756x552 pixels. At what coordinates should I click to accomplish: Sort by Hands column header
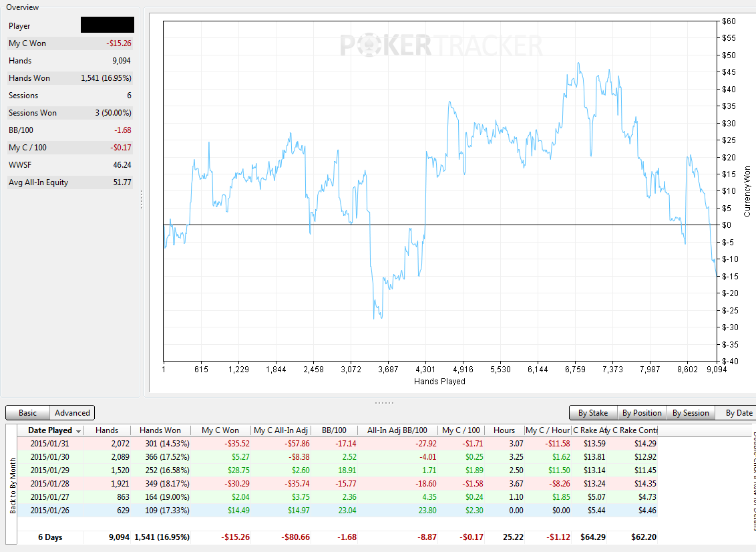[107, 430]
